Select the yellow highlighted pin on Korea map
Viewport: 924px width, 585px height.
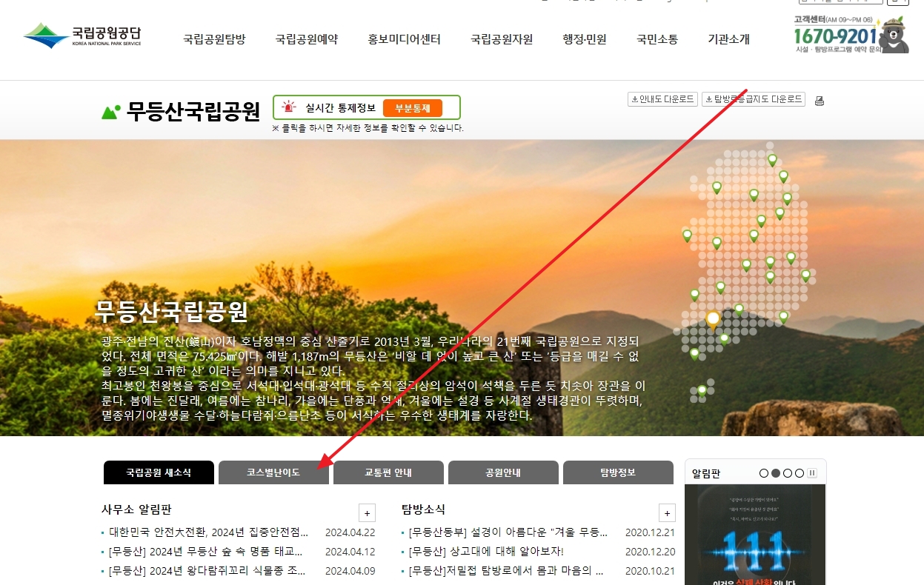coord(713,320)
